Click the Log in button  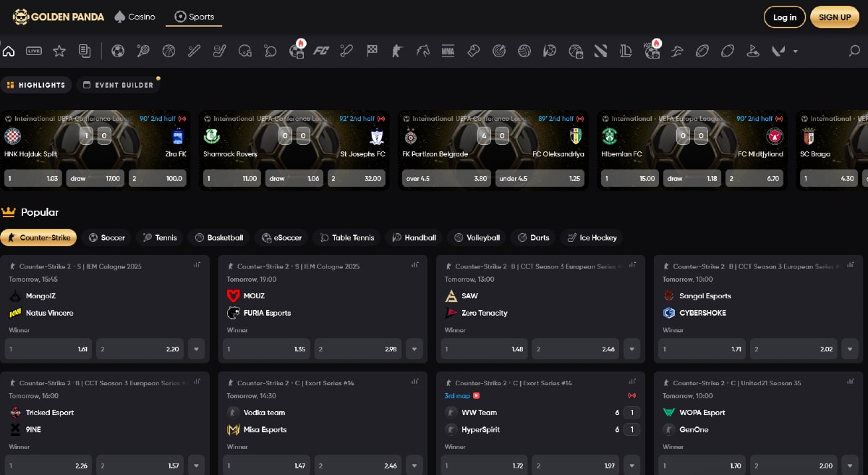click(x=785, y=17)
